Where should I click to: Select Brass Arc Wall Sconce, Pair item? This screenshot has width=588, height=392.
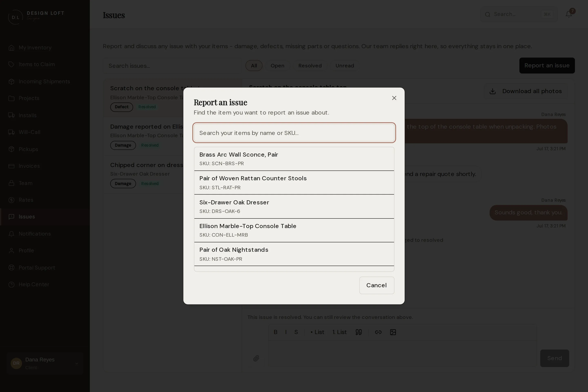click(x=294, y=159)
